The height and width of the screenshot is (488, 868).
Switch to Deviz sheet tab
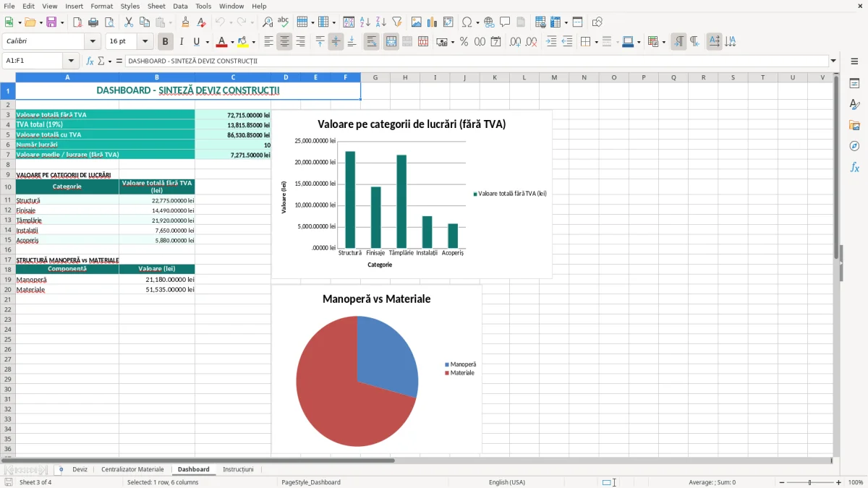pos(80,469)
